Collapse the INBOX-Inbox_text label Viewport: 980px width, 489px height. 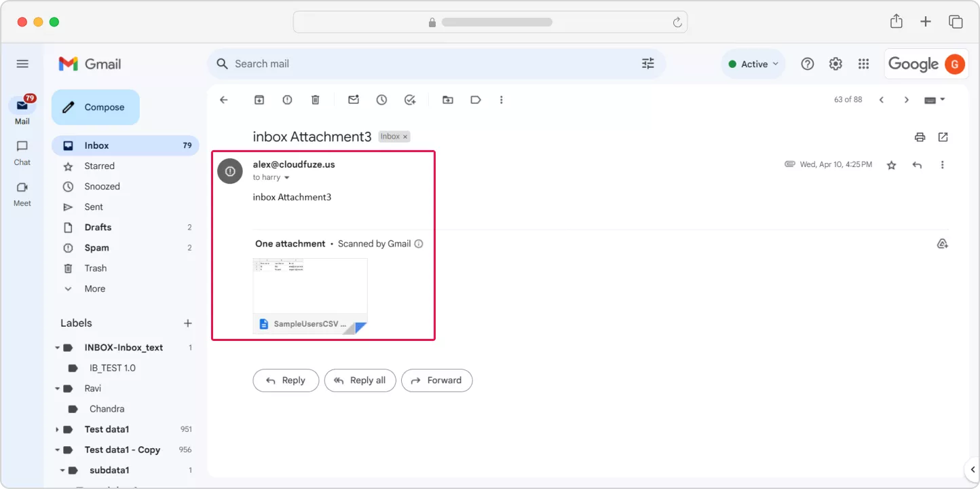pos(57,348)
